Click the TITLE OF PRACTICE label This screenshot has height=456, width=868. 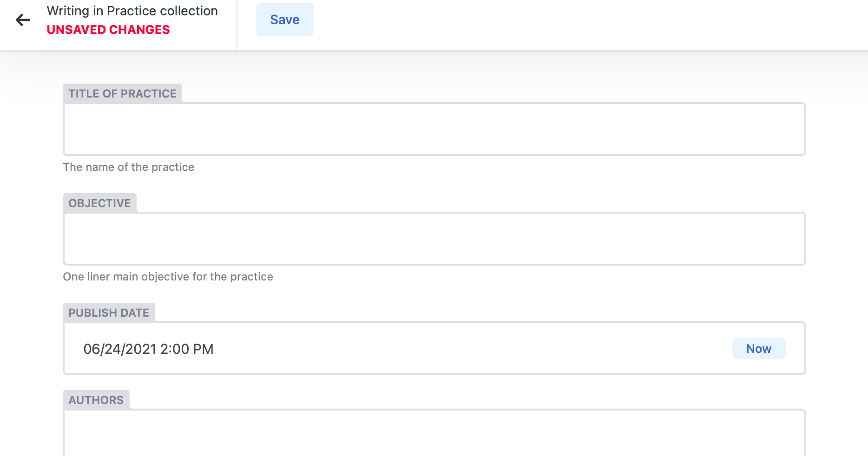pos(122,93)
